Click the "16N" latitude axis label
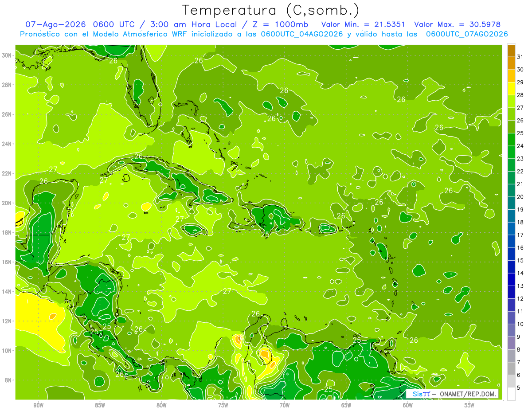The width and height of the screenshot is (532, 411). (8, 262)
